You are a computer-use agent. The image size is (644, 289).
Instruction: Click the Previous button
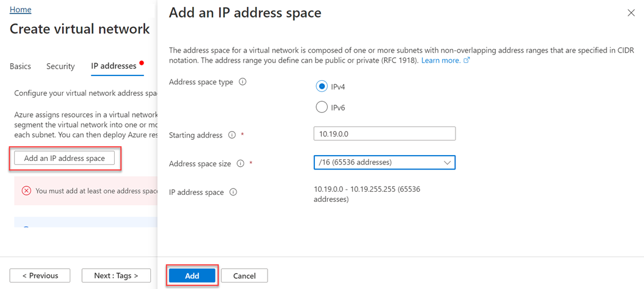(x=40, y=276)
